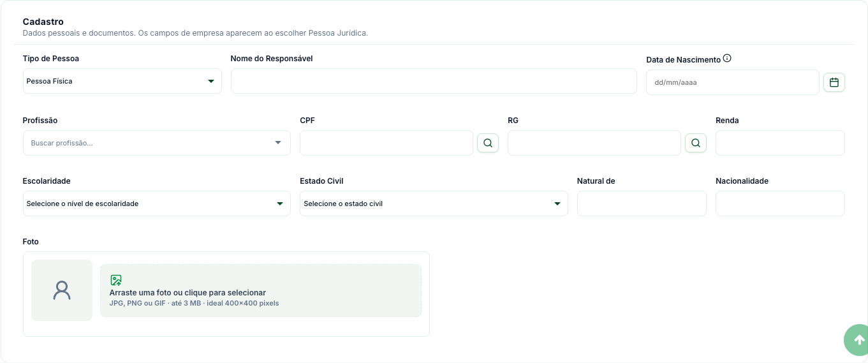The image size is (868, 363).
Task: Click the green scroll-to-top arrow button
Action: [x=858, y=340]
